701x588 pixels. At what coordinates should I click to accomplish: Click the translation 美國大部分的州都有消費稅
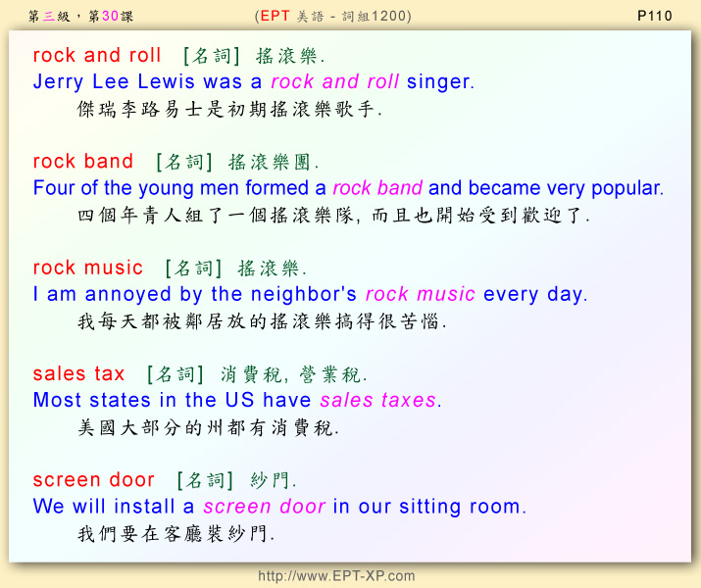pyautogui.click(x=208, y=428)
